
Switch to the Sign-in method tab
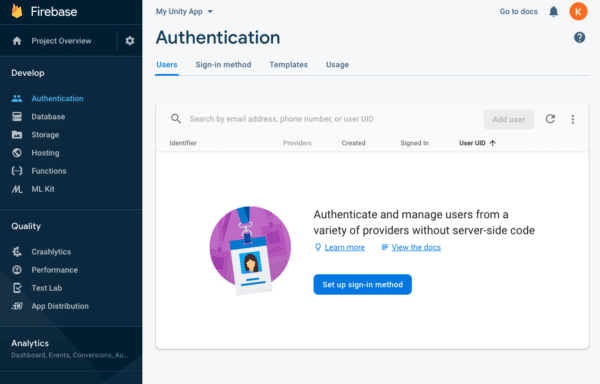tap(223, 65)
